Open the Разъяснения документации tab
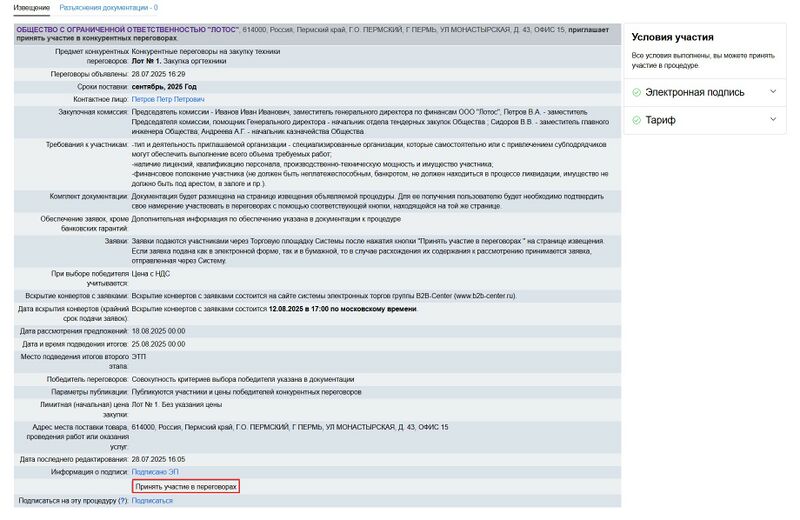The image size is (800, 520). 108,7
